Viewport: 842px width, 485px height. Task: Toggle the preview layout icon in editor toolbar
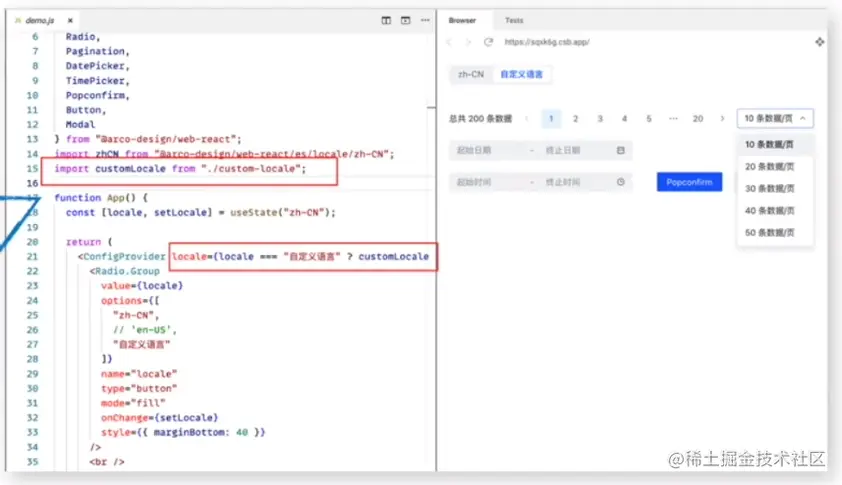click(405, 20)
